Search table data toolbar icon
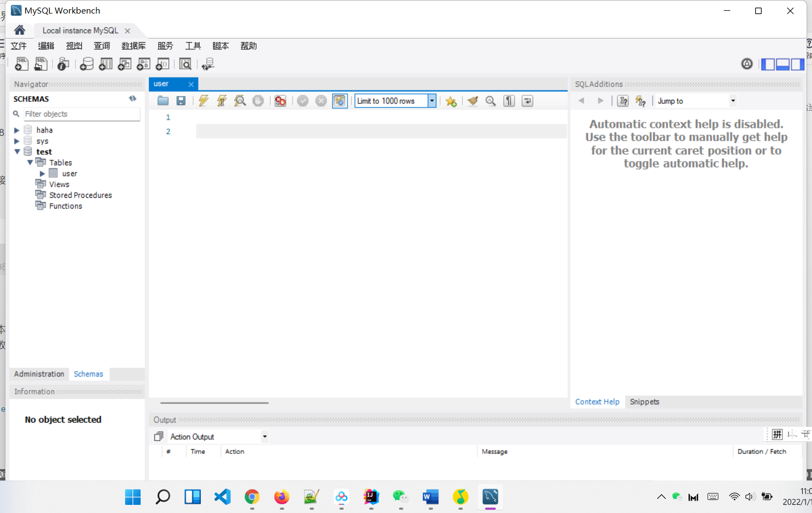 (185, 64)
